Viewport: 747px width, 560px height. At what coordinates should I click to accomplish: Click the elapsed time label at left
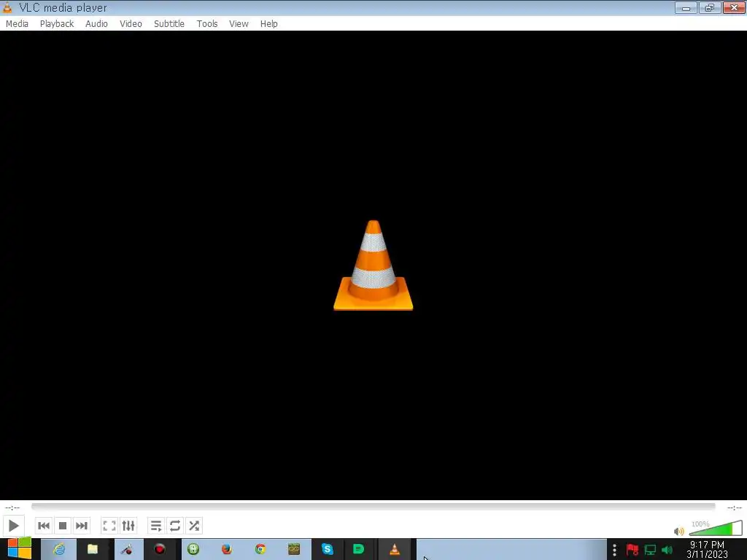click(x=12, y=507)
